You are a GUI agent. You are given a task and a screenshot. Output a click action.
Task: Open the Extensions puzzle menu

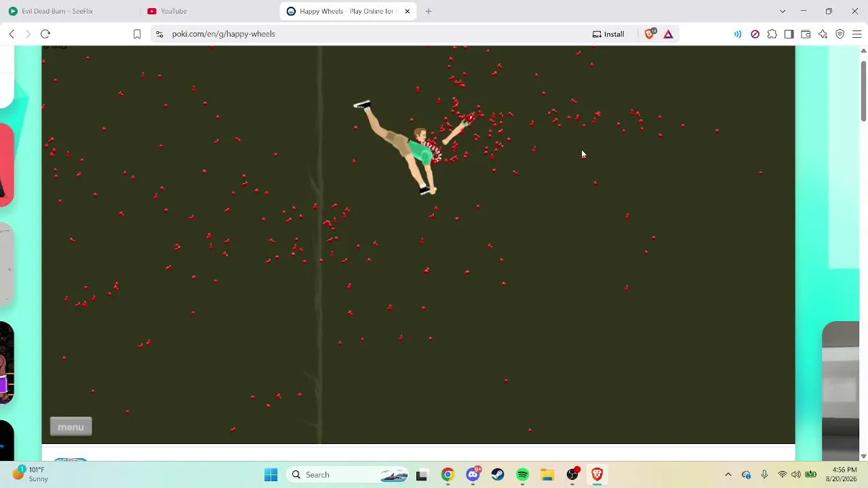coord(772,34)
